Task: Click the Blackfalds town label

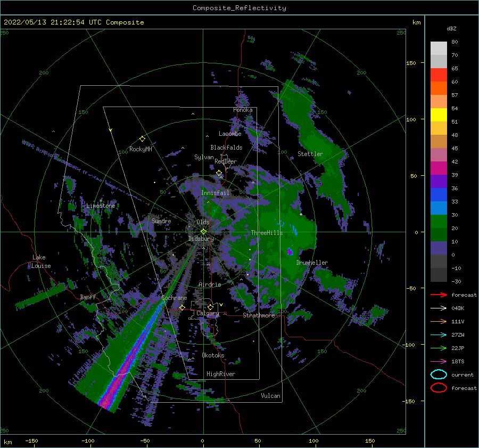Action: click(x=226, y=148)
